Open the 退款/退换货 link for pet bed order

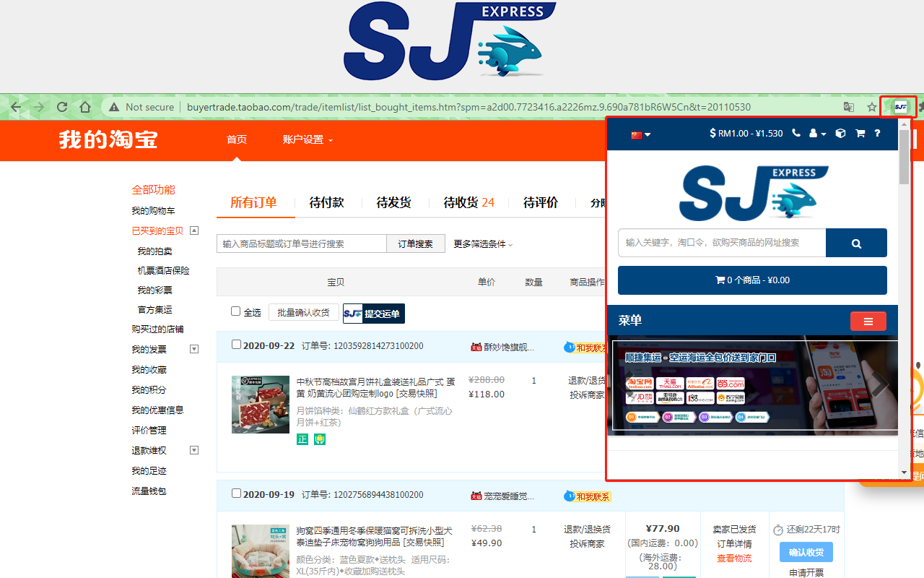(587, 529)
